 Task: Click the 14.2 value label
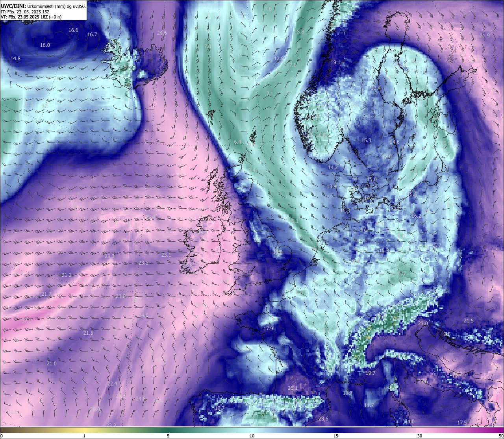[x=333, y=168]
